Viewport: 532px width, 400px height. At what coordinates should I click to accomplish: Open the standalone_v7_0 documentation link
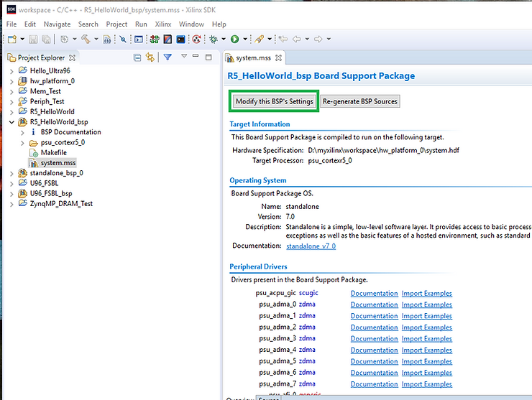(x=311, y=246)
